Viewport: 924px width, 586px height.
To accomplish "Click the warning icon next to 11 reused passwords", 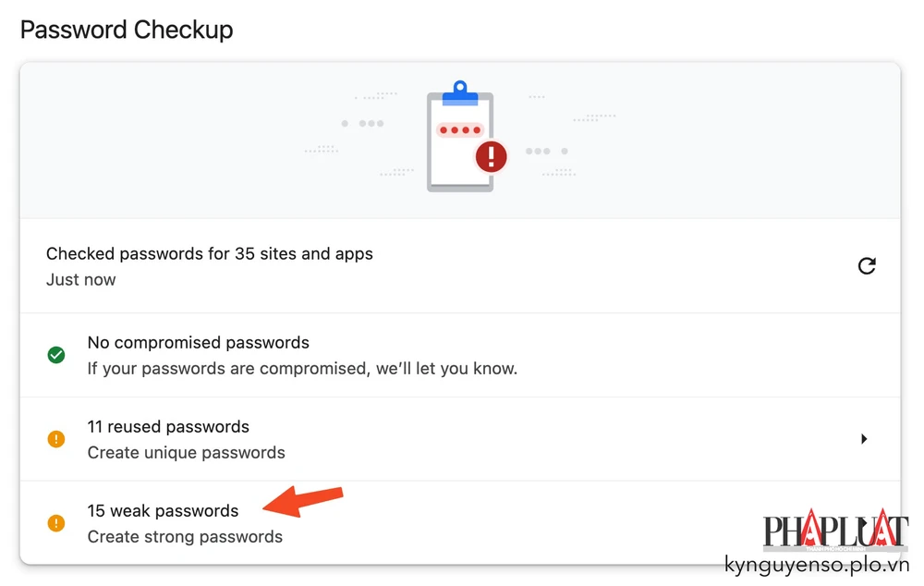I will pyautogui.click(x=55, y=439).
